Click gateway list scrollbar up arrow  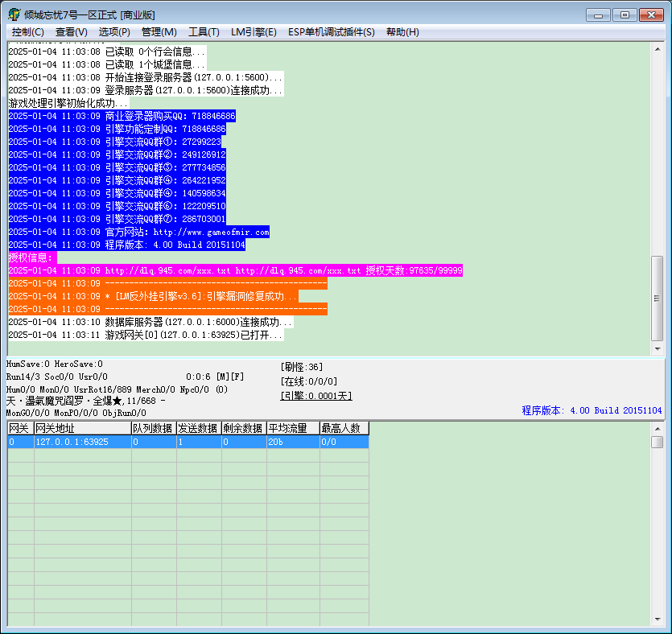pyautogui.click(x=657, y=428)
